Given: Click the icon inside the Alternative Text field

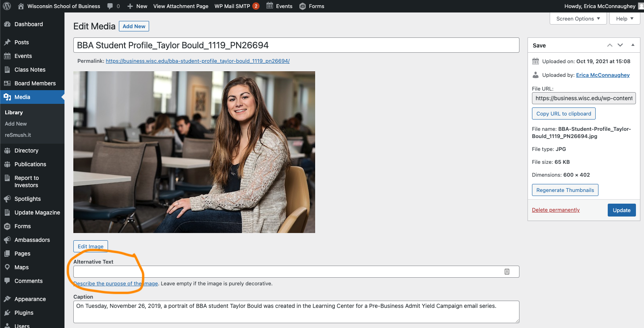Looking at the screenshot, I should pyautogui.click(x=507, y=272).
